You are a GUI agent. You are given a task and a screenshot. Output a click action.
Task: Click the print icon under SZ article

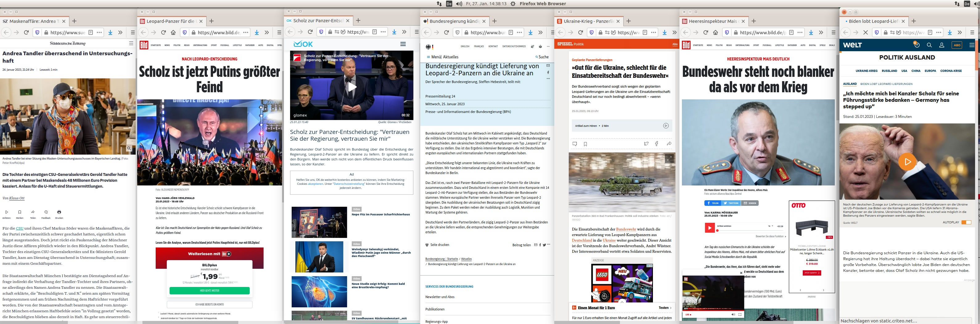point(59,212)
